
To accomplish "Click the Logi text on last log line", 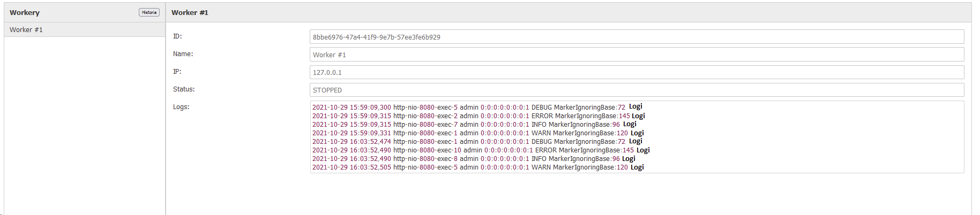I will point(637,167).
